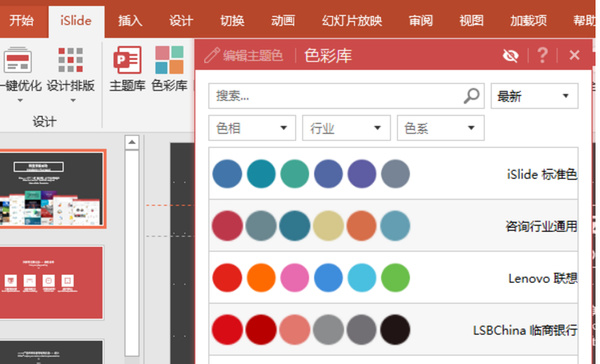
Task: Click the 编辑主题色 link
Action: point(253,56)
